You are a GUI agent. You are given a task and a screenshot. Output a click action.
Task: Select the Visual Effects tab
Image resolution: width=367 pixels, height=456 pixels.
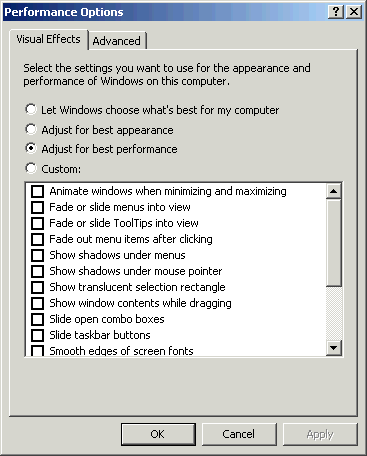tap(49, 39)
